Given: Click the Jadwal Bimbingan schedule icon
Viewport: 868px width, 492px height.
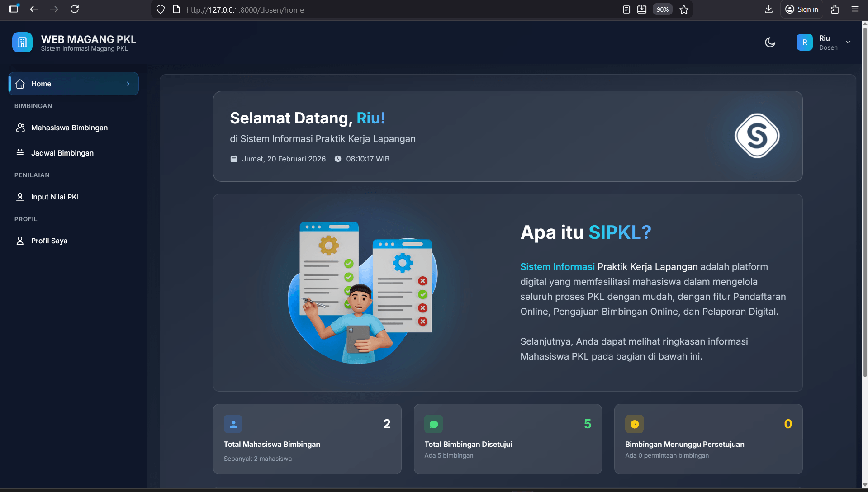Looking at the screenshot, I should point(20,153).
